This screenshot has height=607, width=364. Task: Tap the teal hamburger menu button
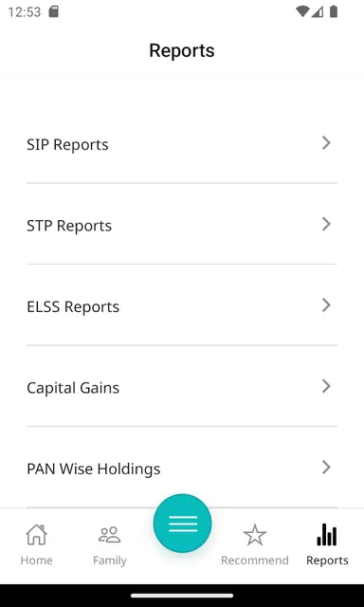pyautogui.click(x=182, y=523)
